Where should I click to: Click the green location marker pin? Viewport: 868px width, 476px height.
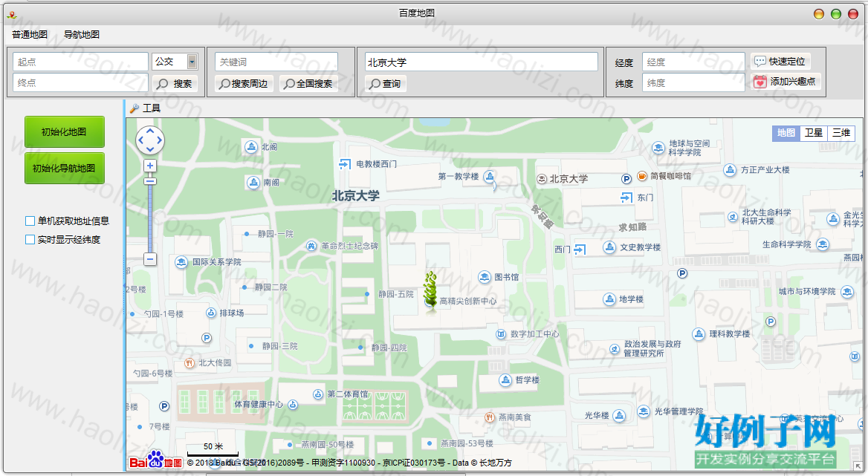tap(431, 291)
